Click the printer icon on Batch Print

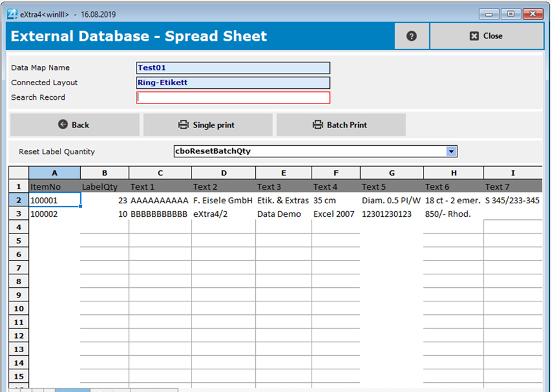pos(317,124)
